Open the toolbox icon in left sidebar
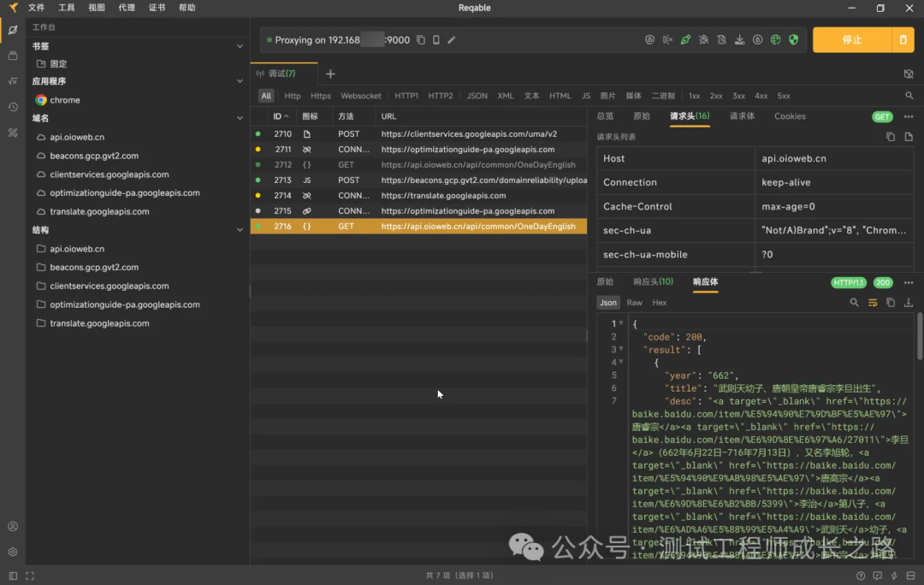Screen dimensions: 924x585 point(13,133)
